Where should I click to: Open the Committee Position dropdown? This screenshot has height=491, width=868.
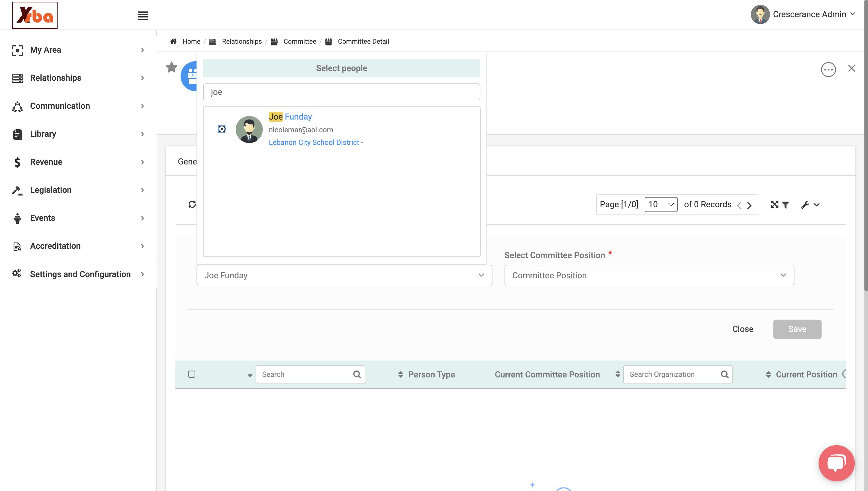649,275
